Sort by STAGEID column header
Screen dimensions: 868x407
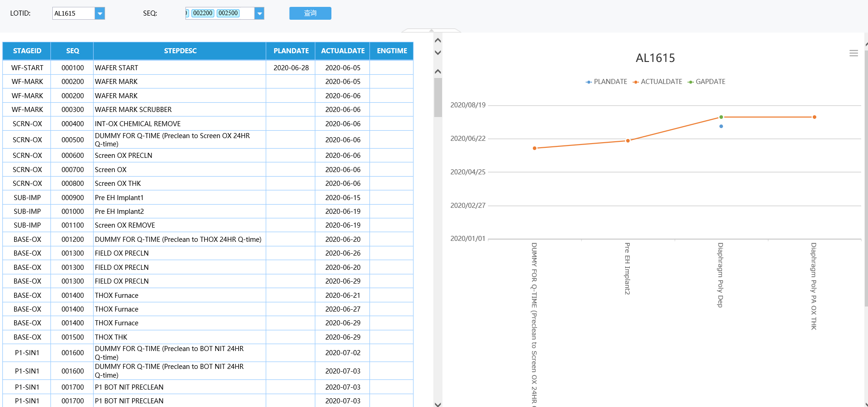pos(27,51)
